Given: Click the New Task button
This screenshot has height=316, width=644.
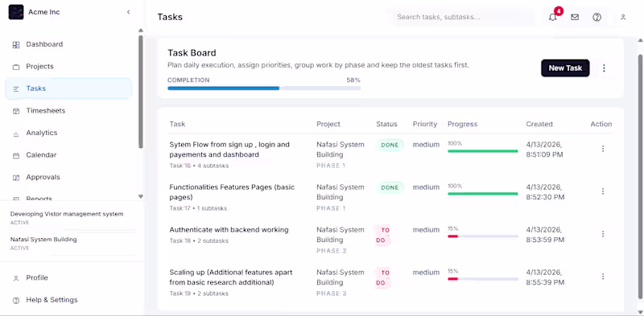Looking at the screenshot, I should pos(565,68).
